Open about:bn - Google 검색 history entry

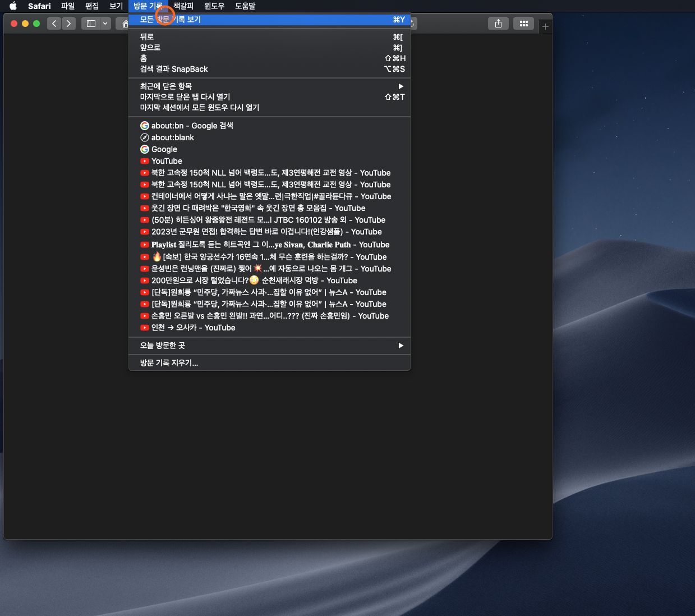[x=270, y=126]
